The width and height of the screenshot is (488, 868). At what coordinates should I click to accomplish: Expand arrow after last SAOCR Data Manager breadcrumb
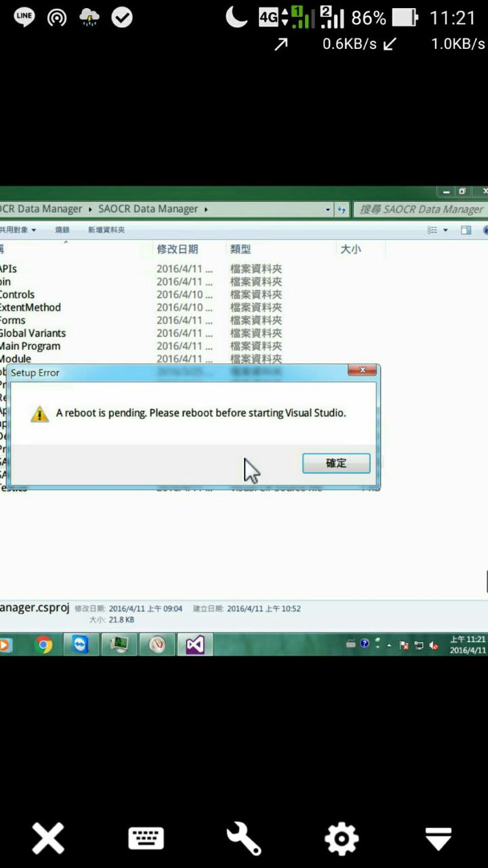point(206,209)
